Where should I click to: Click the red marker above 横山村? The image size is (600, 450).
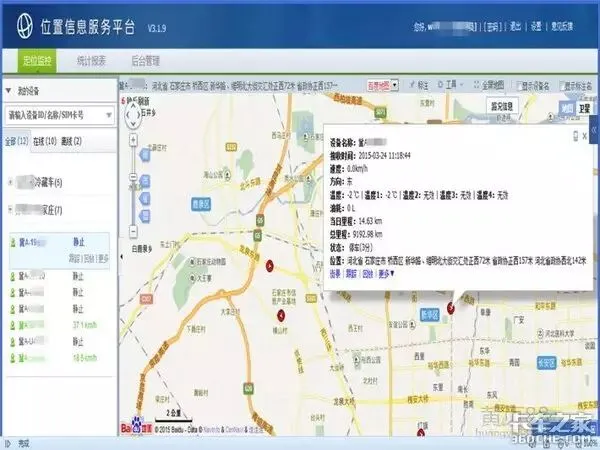[281, 315]
